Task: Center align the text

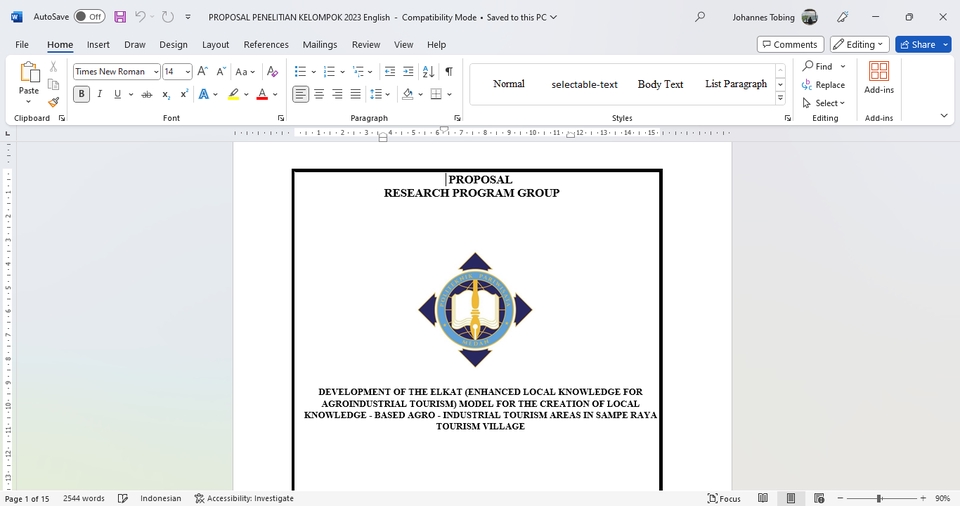Action: coord(319,94)
